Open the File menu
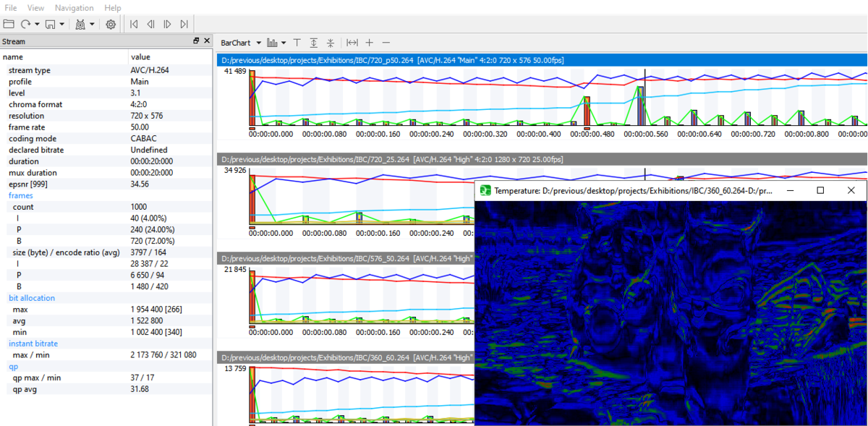 pyautogui.click(x=11, y=7)
